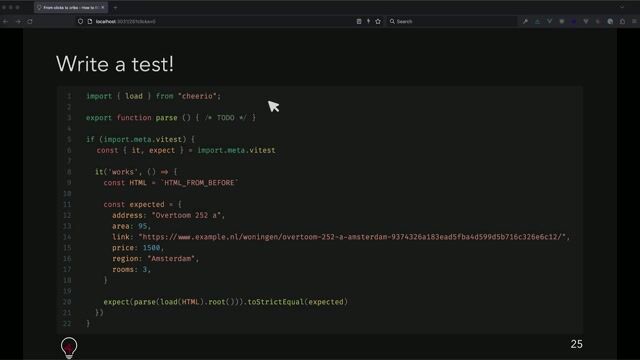
Task: Click the 'if (import.meta.vitest)' line
Action: click(x=140, y=139)
